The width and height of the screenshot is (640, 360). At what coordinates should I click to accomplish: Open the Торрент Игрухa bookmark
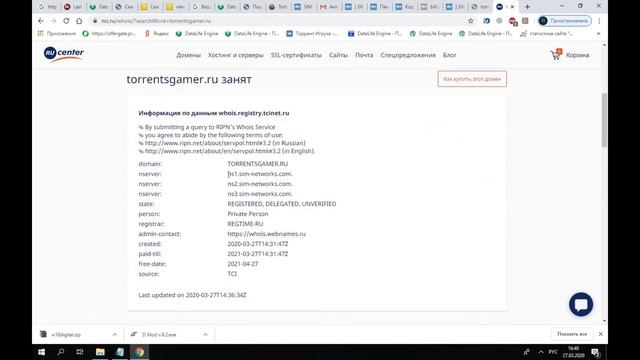point(312,33)
